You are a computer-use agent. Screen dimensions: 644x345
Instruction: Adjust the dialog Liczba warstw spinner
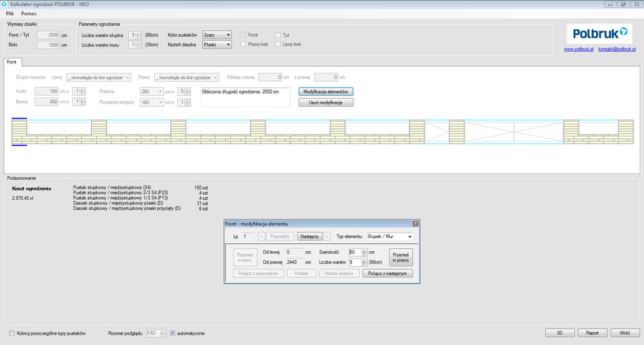(x=364, y=262)
